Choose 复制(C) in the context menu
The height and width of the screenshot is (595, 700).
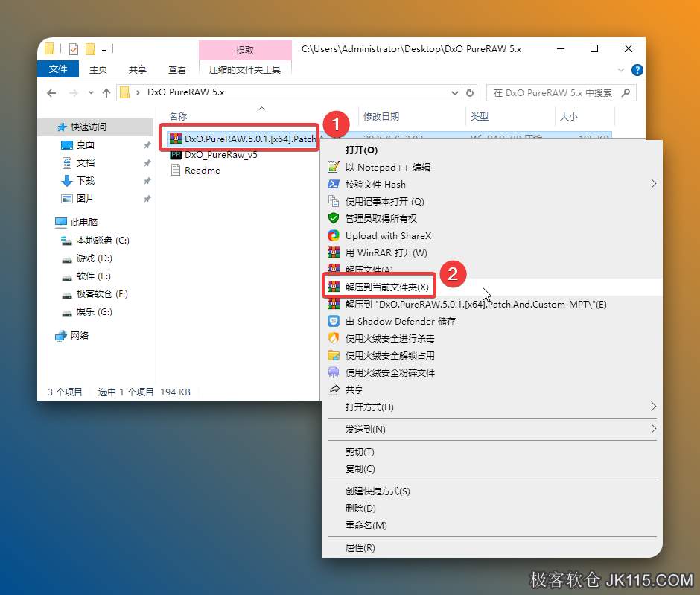[x=492, y=469]
